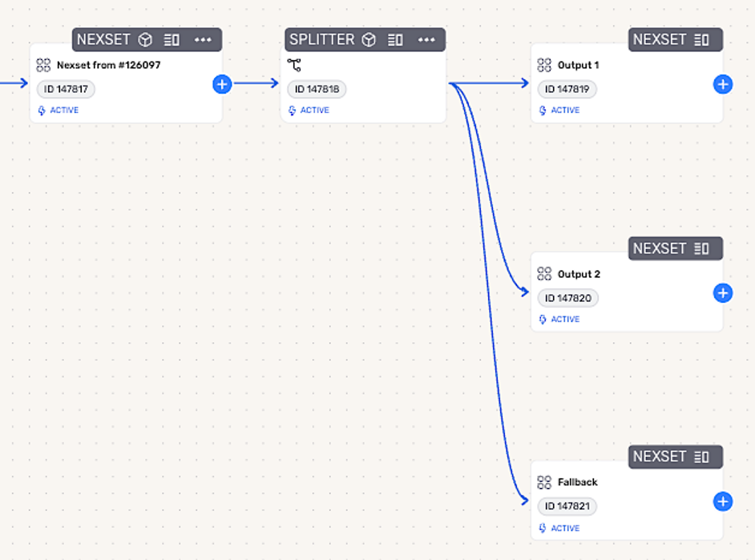This screenshot has height=560, width=755.
Task: Open the three-dots menu on the SPLITTER node
Action: point(426,39)
